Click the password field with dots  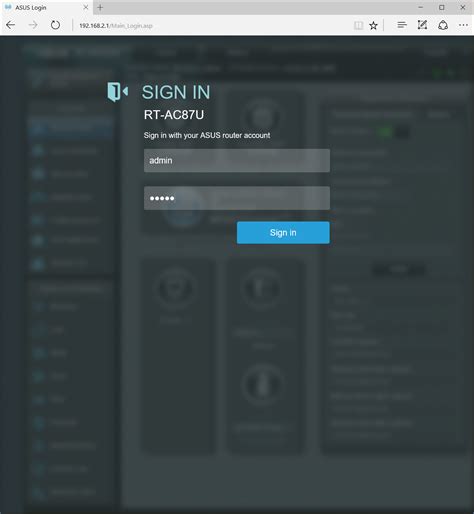click(x=237, y=198)
